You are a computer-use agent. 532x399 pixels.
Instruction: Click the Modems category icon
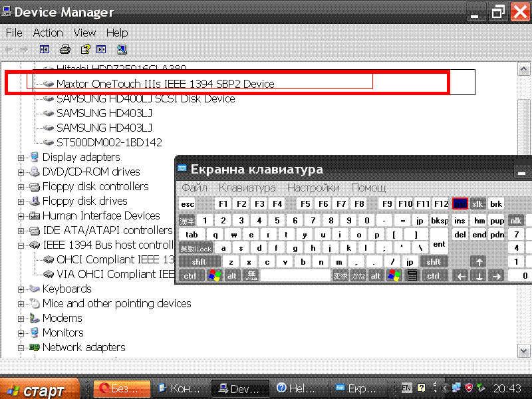pos(35,319)
